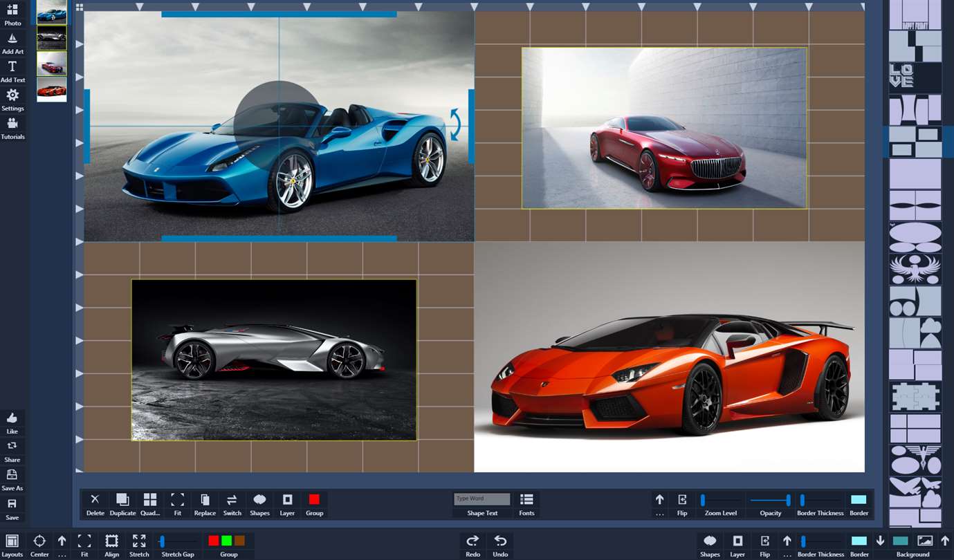Pick the green swatch in the bottom Group set
The image size is (954, 560).
[226, 541]
